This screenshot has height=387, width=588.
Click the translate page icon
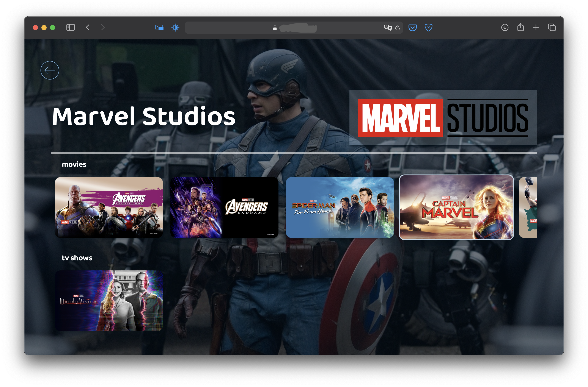[x=388, y=27]
